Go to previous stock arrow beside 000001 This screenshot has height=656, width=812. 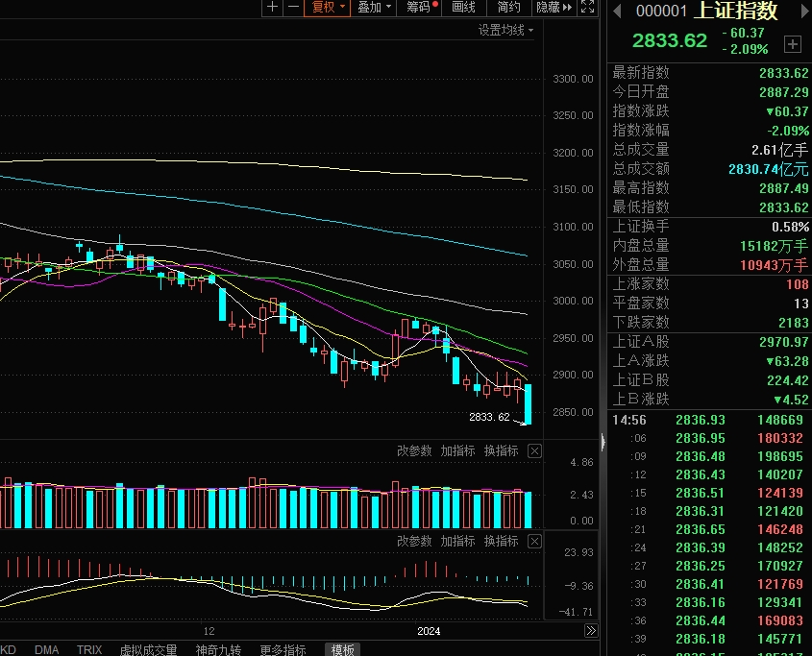tap(617, 12)
